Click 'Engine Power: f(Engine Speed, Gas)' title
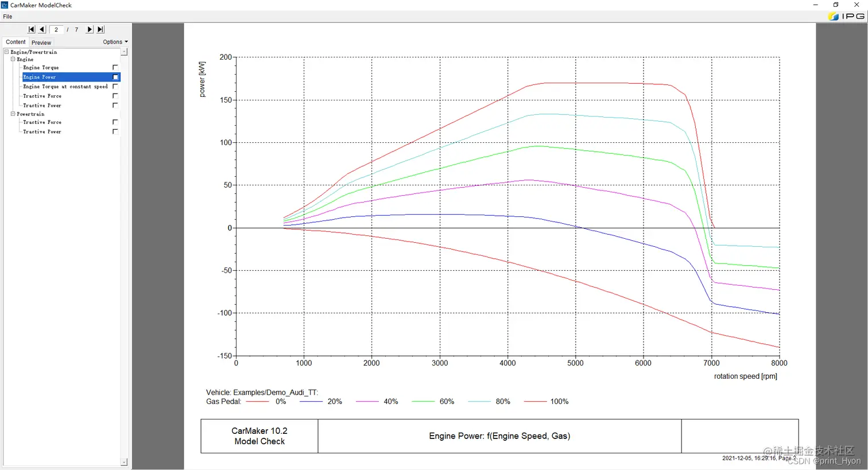The image size is (868, 470). (499, 436)
